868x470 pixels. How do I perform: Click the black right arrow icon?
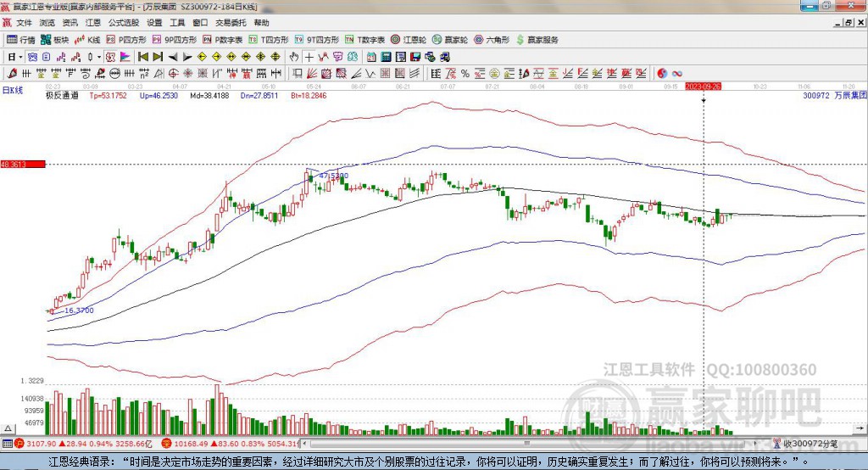click(x=187, y=57)
